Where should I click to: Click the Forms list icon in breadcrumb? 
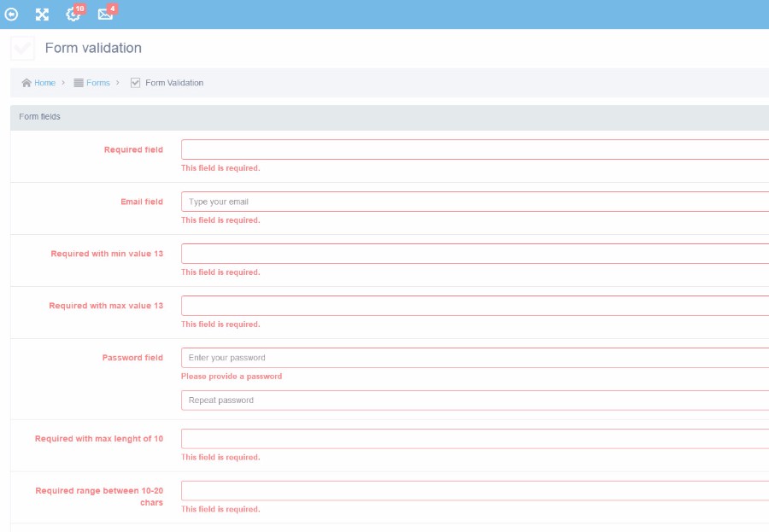coord(79,83)
